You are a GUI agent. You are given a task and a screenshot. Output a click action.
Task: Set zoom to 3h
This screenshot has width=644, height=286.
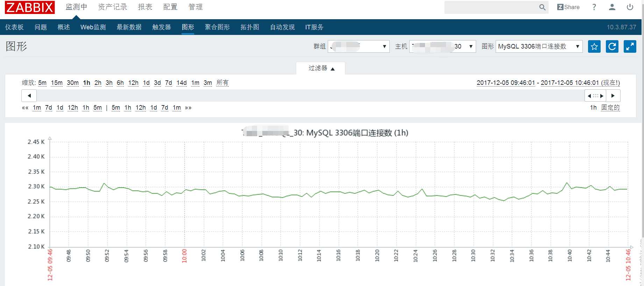pyautogui.click(x=109, y=83)
